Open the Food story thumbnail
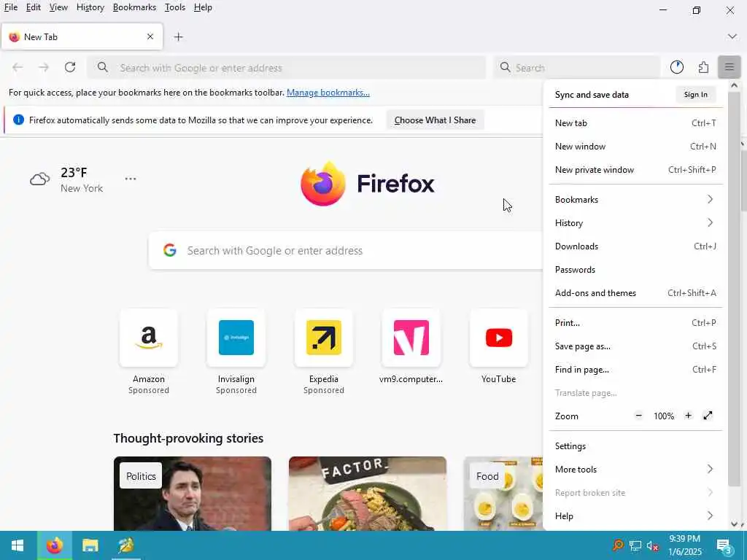747x560 pixels. tap(503, 494)
